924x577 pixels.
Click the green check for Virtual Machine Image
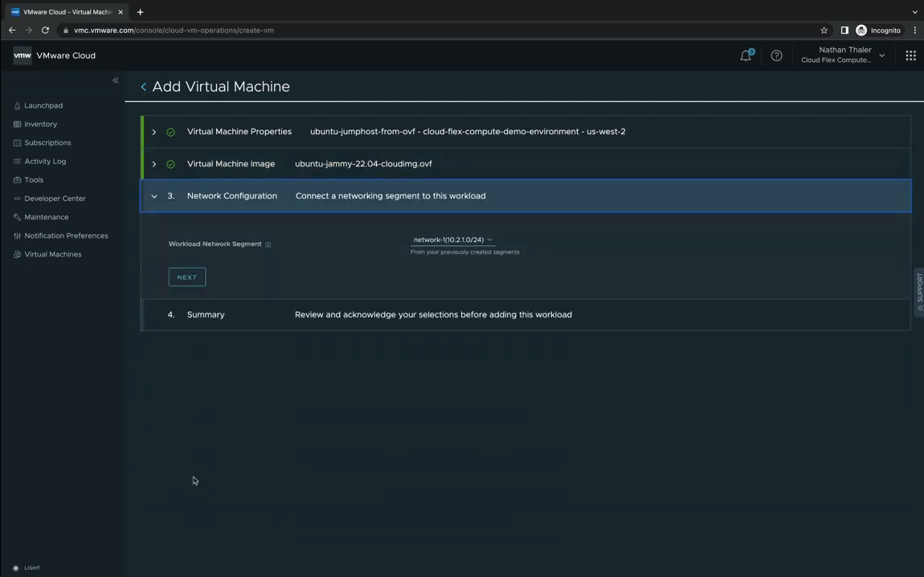(170, 165)
